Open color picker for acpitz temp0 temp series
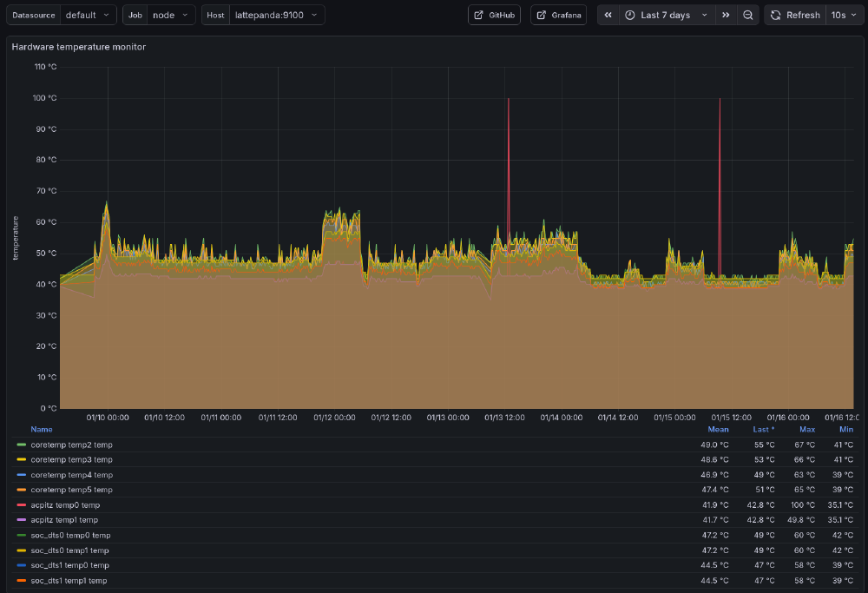Viewport: 868px width, 593px height. [x=20, y=504]
